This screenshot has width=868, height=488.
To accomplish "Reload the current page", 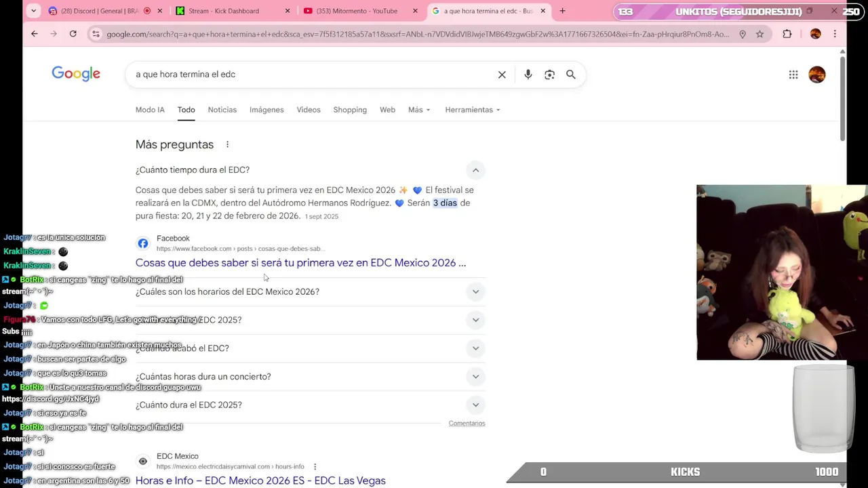I will [73, 34].
